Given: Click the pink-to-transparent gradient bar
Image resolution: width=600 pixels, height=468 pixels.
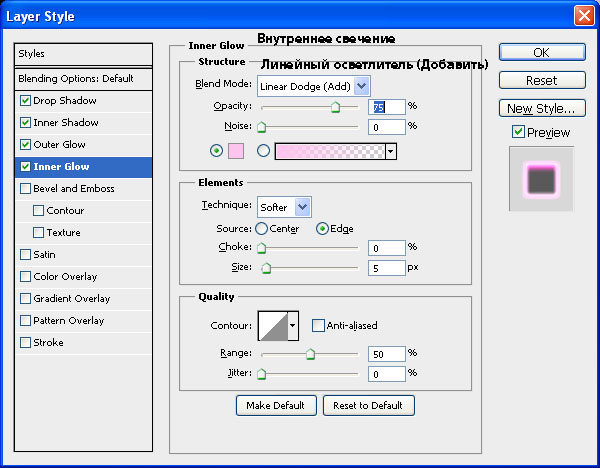Looking at the screenshot, I should pyautogui.click(x=330, y=152).
